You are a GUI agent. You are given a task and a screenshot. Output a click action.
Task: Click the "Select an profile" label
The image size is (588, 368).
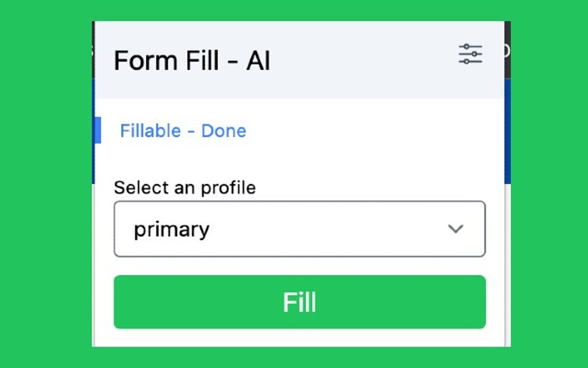point(184,187)
